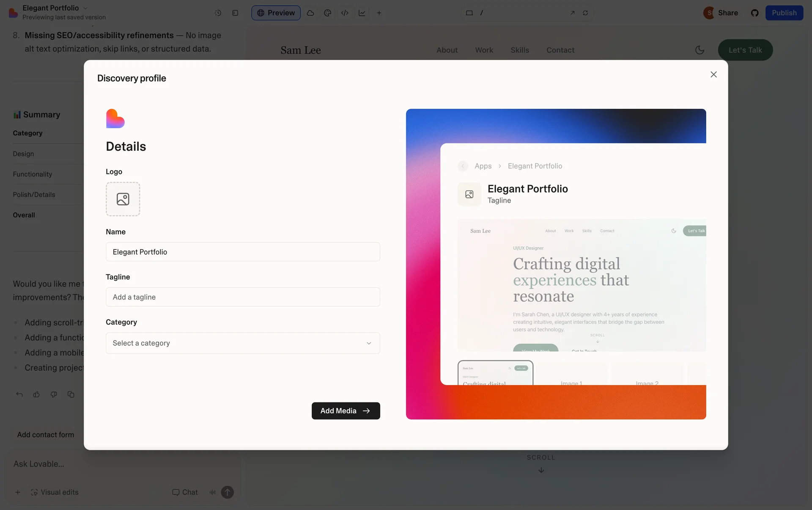Click the Add a tagline field

click(x=243, y=297)
